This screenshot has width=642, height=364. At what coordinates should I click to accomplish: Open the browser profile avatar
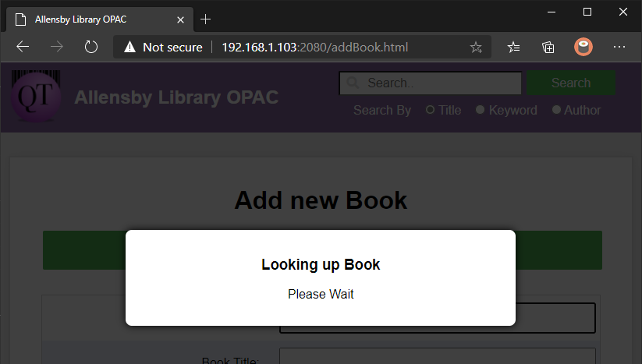tap(583, 47)
